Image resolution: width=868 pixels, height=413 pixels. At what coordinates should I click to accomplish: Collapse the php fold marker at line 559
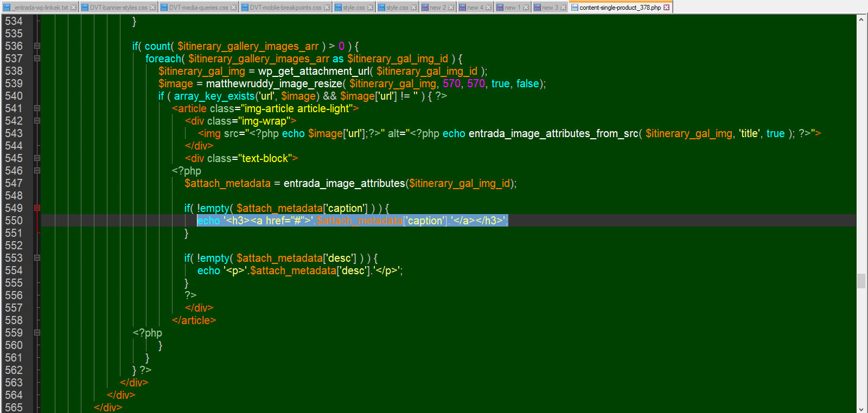pyautogui.click(x=37, y=333)
